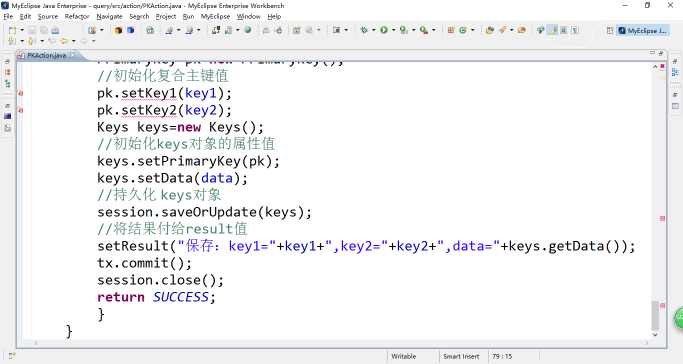Click the error marker beside pk.setKey2 line
683x364 pixels.
[20, 110]
